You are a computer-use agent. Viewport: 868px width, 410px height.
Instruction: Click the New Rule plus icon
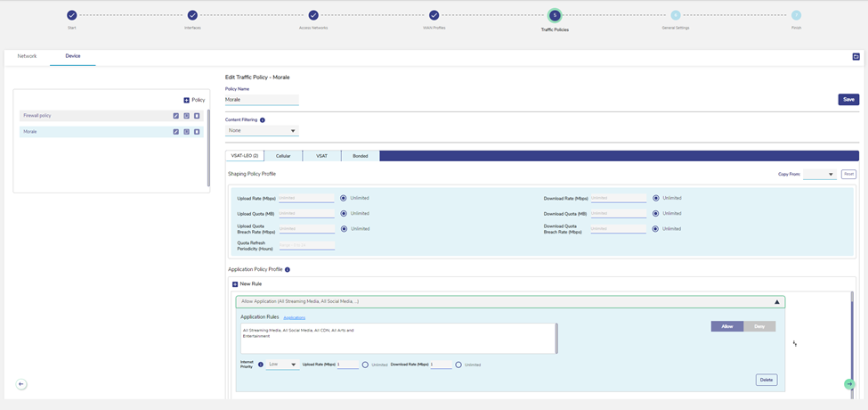pos(235,284)
